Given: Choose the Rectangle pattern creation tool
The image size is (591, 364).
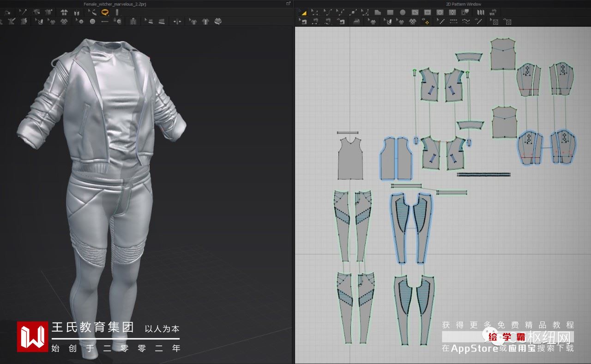Looking at the screenshot, I should pyautogui.click(x=391, y=12).
